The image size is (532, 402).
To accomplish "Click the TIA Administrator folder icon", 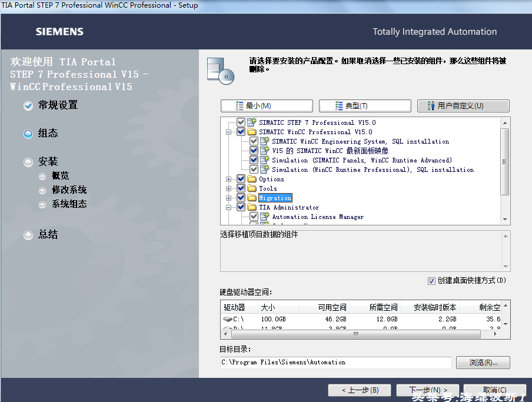I will pyautogui.click(x=252, y=208).
